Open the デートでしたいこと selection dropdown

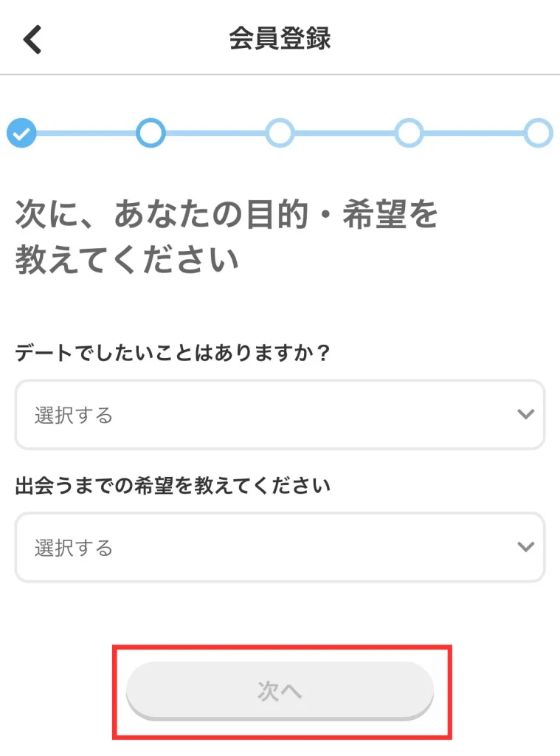(280, 415)
